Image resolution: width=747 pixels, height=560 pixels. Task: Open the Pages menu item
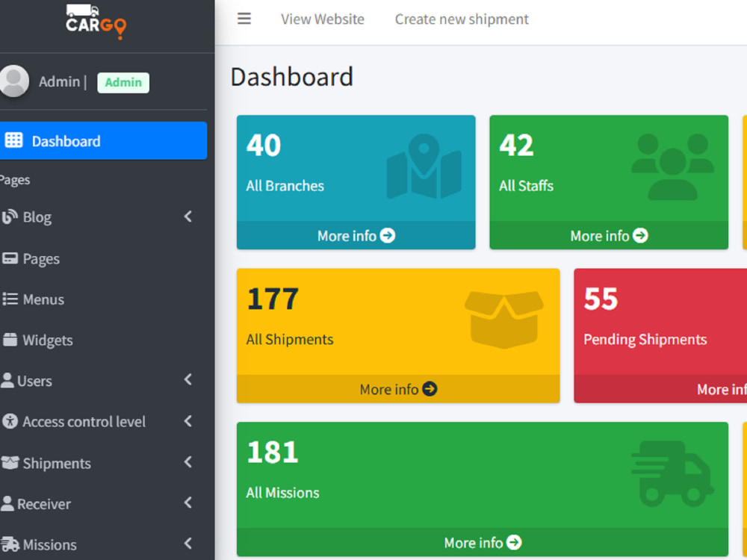41,259
